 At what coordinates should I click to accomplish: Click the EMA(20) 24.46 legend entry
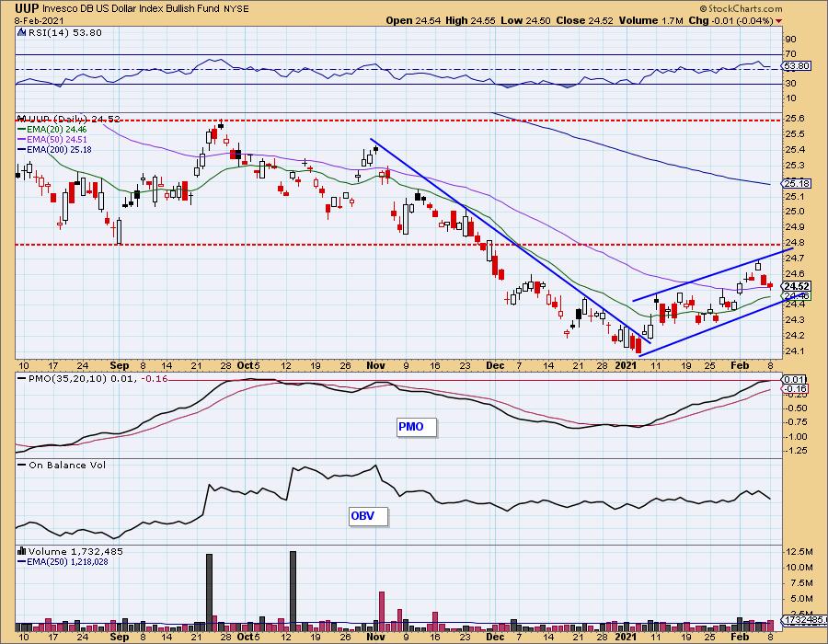[x=52, y=130]
